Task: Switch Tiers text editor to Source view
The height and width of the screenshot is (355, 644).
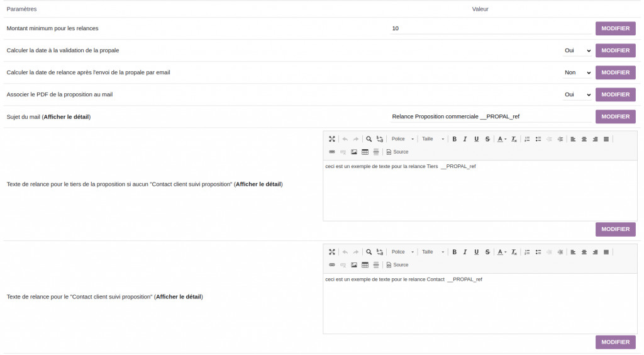Action: point(397,152)
